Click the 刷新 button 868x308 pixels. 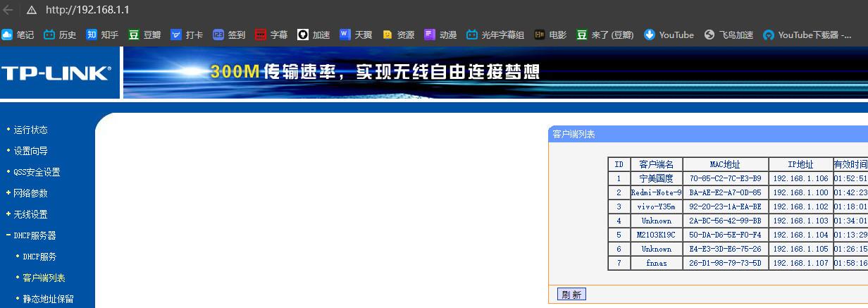tap(571, 294)
